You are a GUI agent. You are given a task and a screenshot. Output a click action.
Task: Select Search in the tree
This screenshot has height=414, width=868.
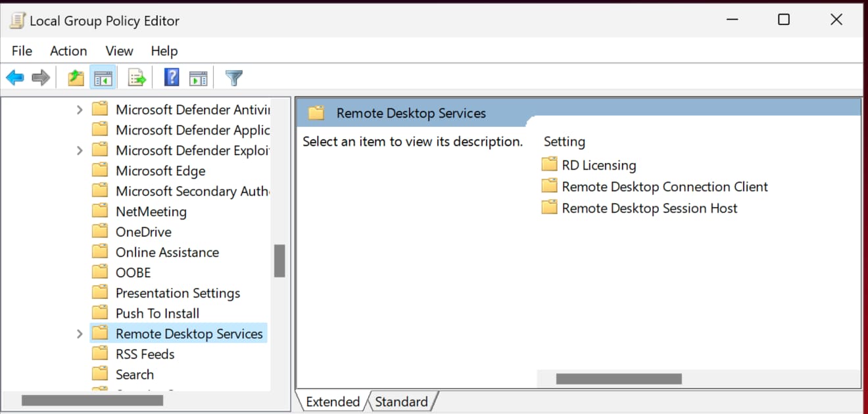[x=135, y=375]
